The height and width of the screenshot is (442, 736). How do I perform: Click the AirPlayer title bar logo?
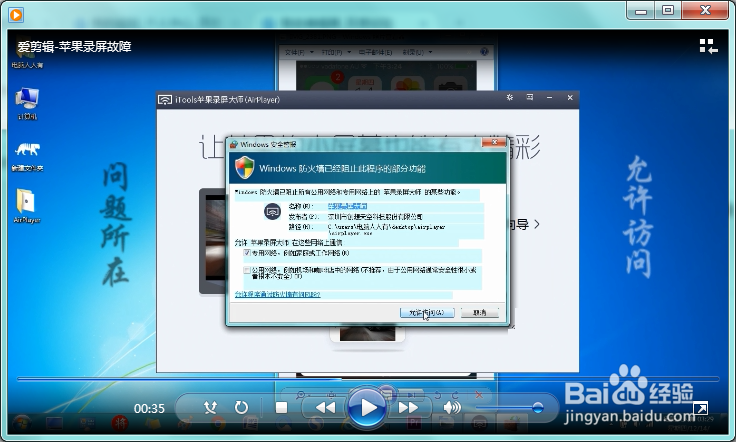165,100
